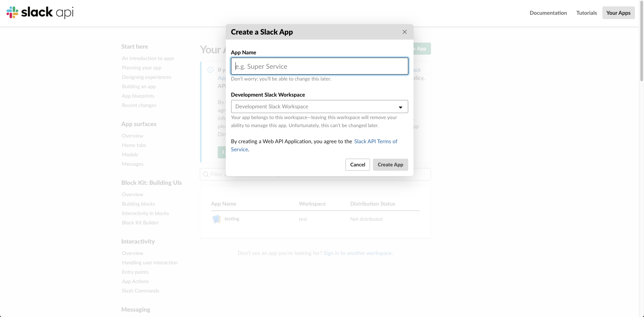Open Interactivity in blocks sidebar link
Viewport: 644px width, 317px height.
[145, 213]
